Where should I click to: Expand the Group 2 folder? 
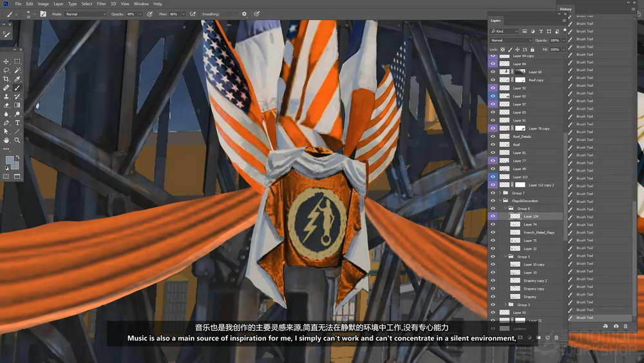pos(506,304)
